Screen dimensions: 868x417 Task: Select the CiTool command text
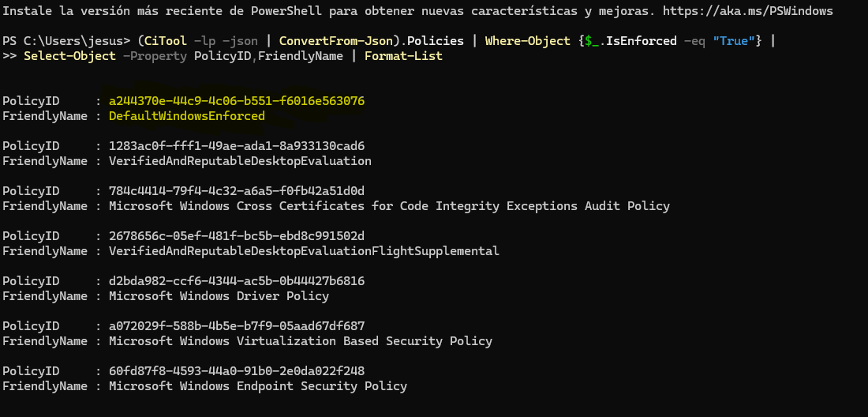[166, 41]
